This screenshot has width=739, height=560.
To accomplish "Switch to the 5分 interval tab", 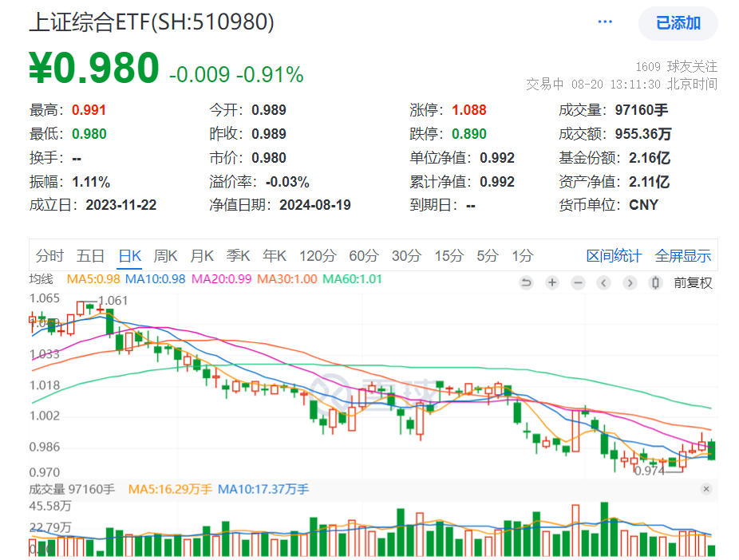I will click(488, 256).
